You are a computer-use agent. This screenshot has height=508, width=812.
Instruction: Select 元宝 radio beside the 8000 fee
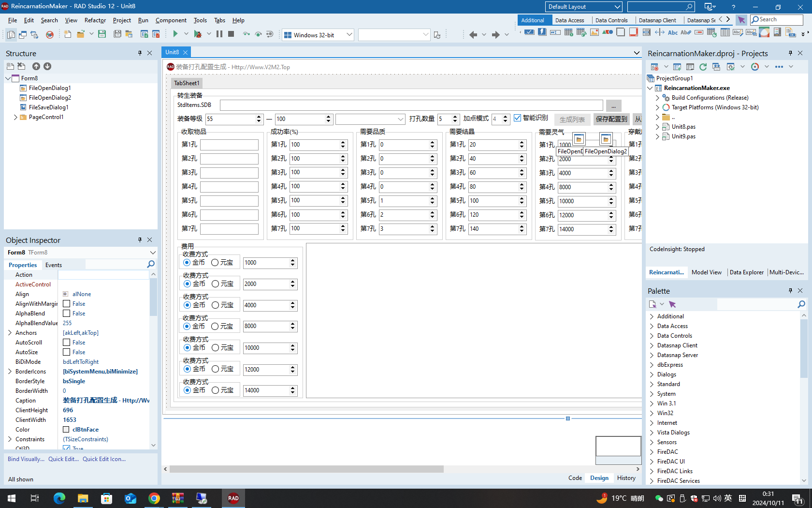[215, 327]
